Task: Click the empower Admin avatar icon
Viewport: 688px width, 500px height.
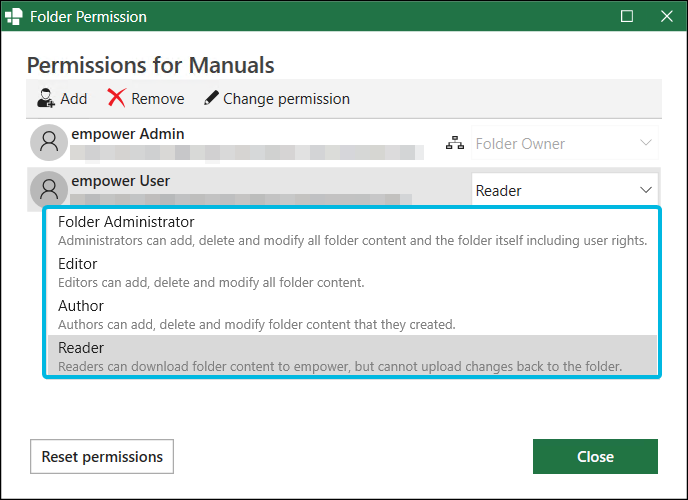Action: [49, 142]
